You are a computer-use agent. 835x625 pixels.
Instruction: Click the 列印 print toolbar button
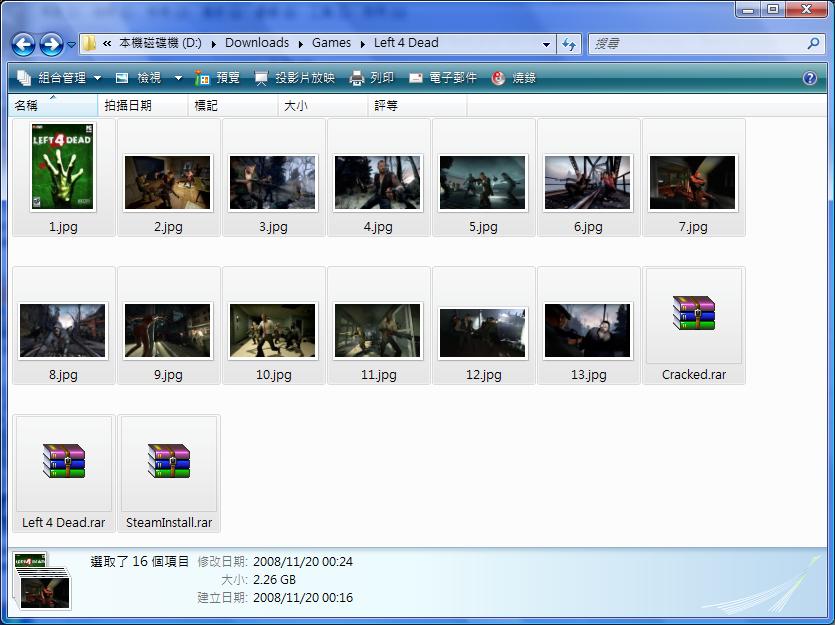[372, 78]
